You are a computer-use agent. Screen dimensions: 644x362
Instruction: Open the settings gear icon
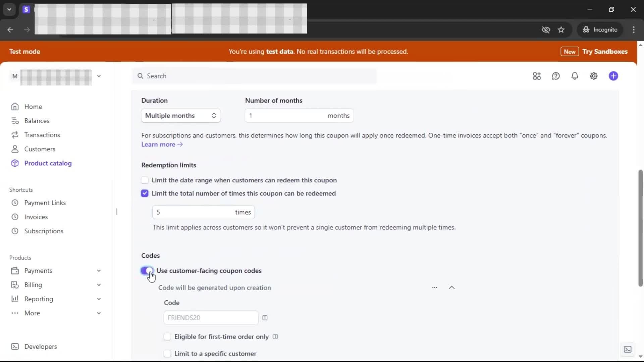tap(593, 76)
